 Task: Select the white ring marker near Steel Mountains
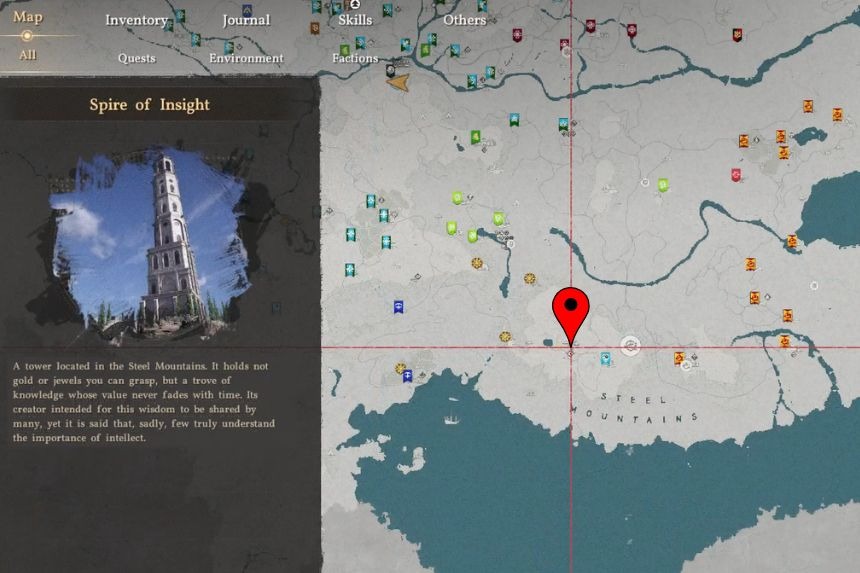630,346
